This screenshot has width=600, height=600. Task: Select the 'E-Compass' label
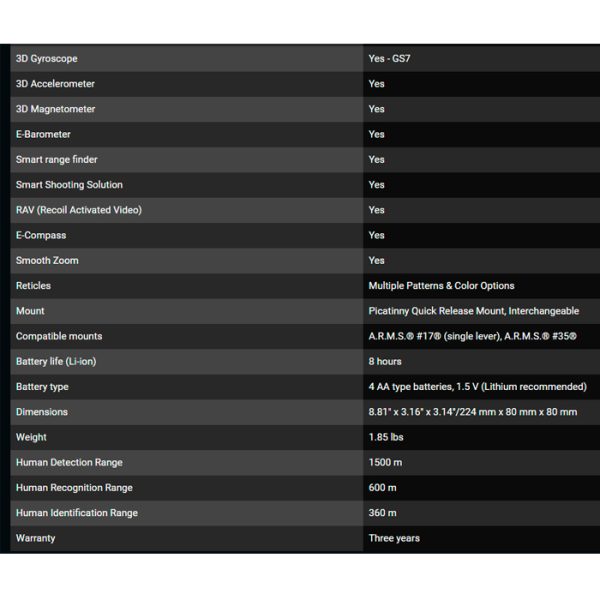pos(41,235)
